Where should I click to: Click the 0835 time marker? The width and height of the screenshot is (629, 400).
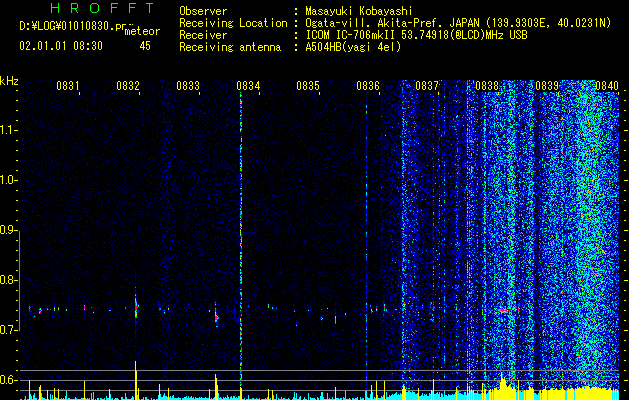pyautogui.click(x=308, y=85)
